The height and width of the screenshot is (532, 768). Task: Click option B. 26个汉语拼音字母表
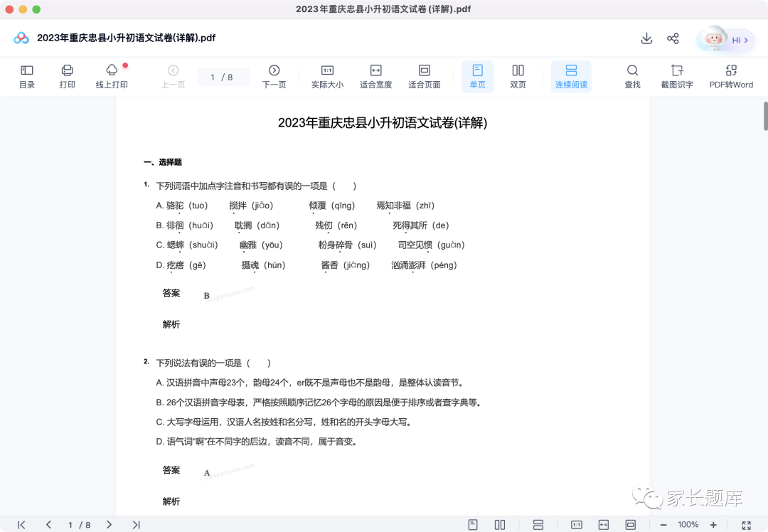pyautogui.click(x=319, y=403)
